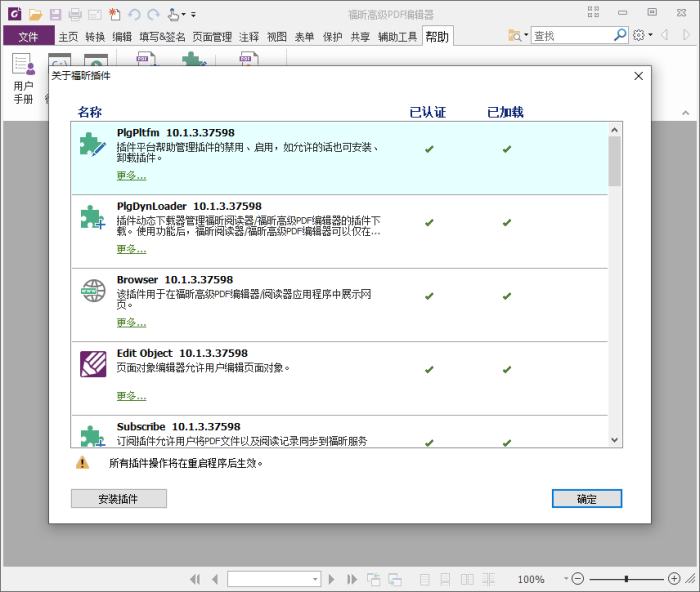Click the 安装插件 button
The height and width of the screenshot is (592, 700).
tap(119, 499)
